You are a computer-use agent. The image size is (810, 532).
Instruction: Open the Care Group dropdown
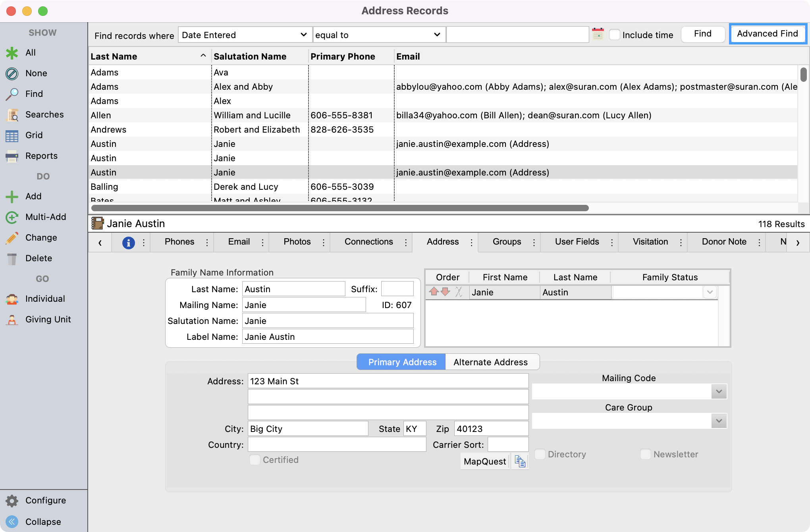click(719, 421)
